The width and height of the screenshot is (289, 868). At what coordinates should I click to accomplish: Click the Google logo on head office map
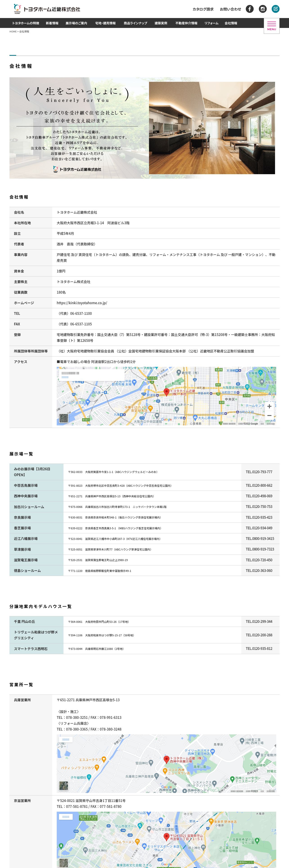(167, 420)
